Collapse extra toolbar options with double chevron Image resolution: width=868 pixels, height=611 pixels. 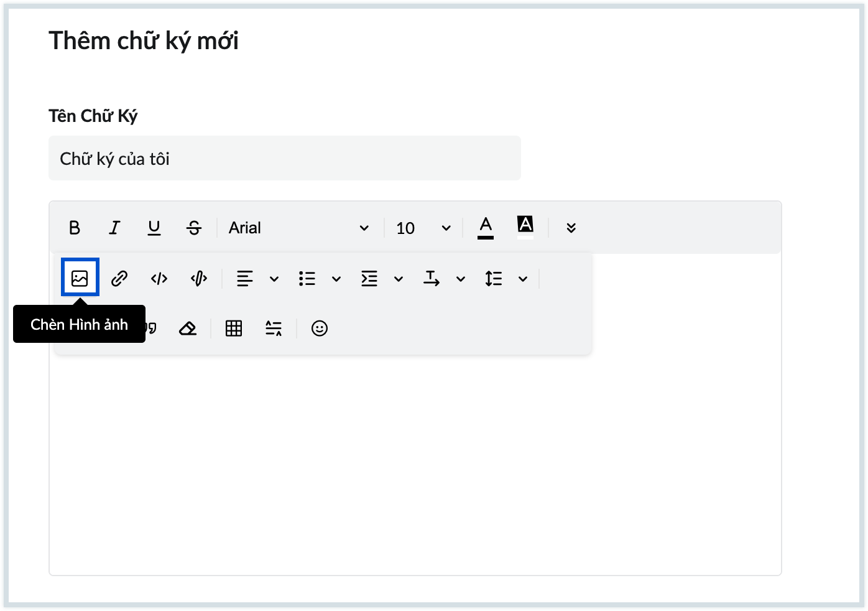click(x=571, y=228)
